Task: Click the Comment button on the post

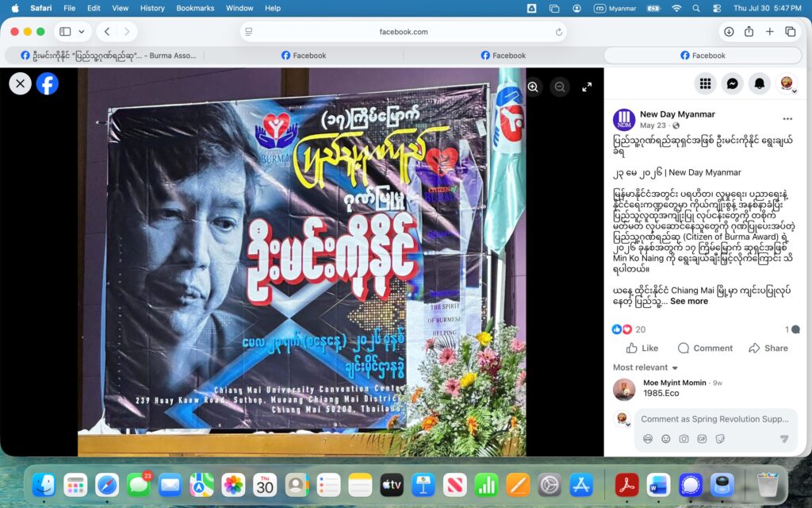Action: click(x=705, y=348)
